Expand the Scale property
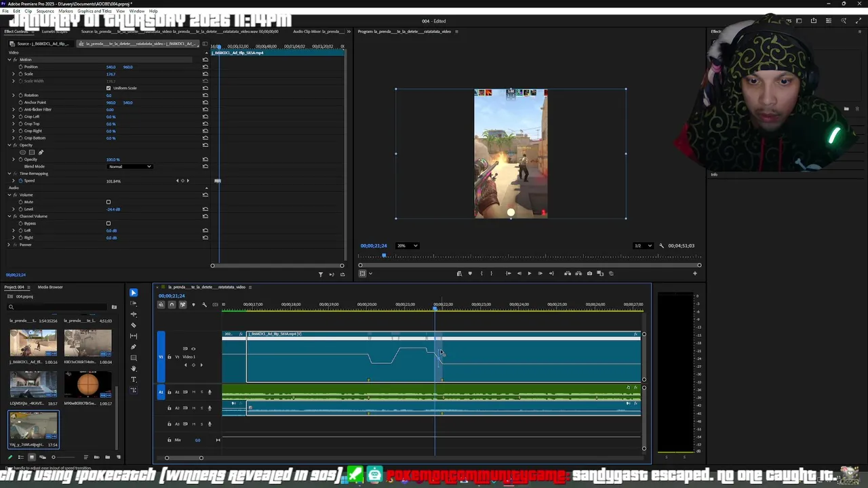 click(14, 74)
